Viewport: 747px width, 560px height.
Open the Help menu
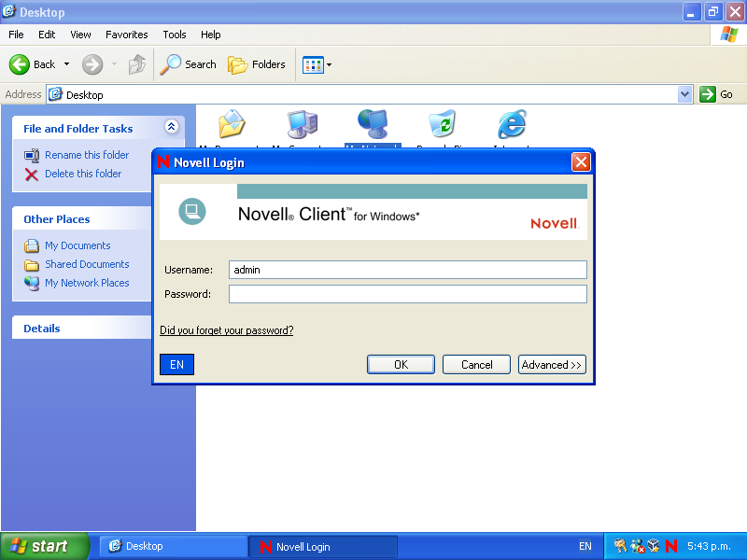(211, 35)
